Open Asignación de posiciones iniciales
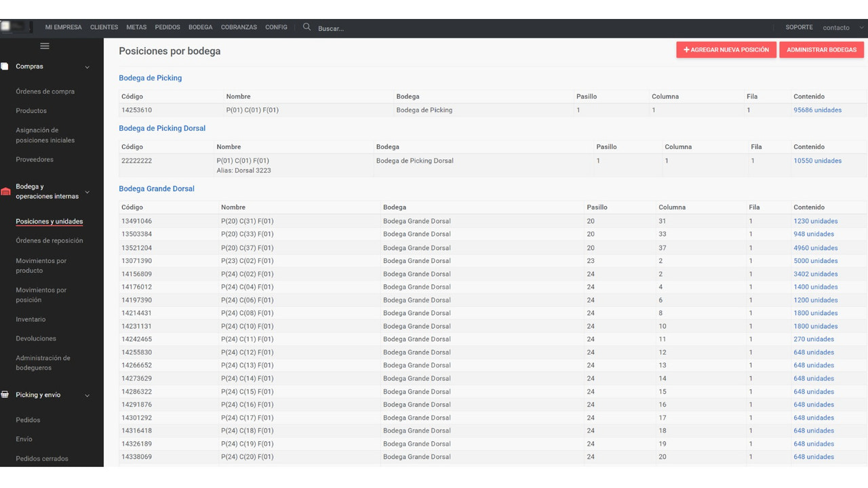 45,135
